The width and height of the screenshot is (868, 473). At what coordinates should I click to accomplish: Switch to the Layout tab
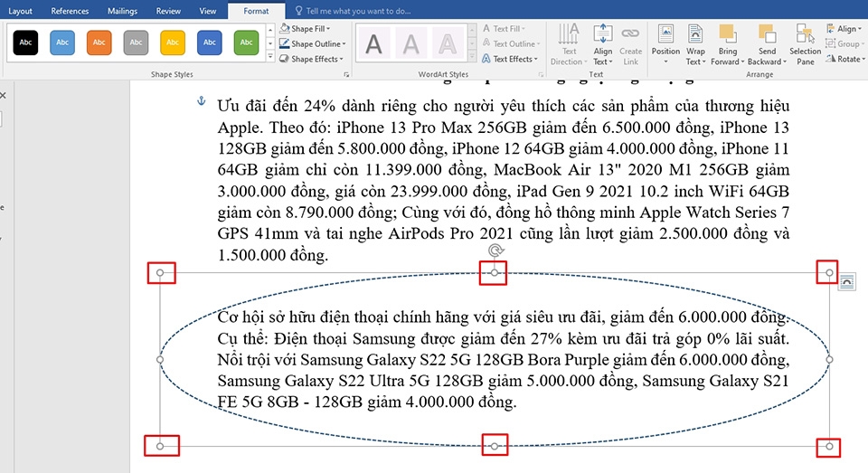point(20,11)
